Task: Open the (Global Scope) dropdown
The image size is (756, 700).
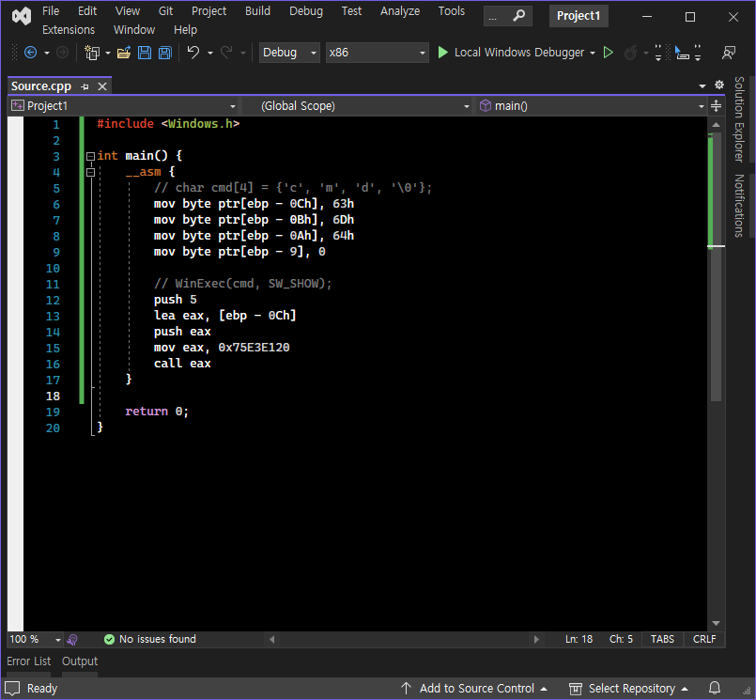Action: (x=357, y=105)
